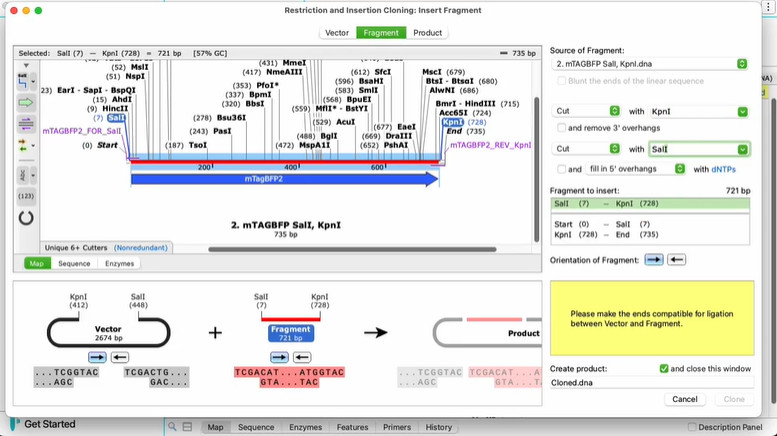Open the dNTPs link
777x436 pixels.
(x=723, y=169)
